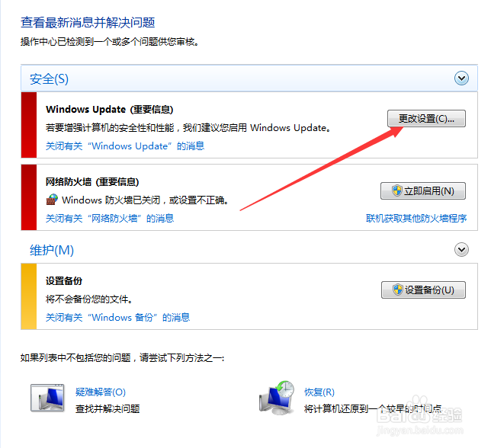Click the shield icon on 设置备份(U)
The image size is (491, 448).
(x=398, y=290)
